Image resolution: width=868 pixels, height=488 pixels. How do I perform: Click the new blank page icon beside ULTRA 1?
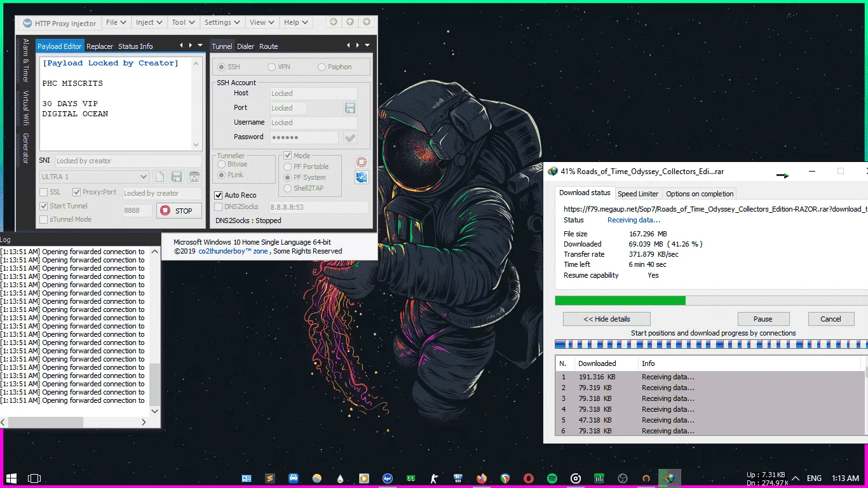(x=159, y=177)
